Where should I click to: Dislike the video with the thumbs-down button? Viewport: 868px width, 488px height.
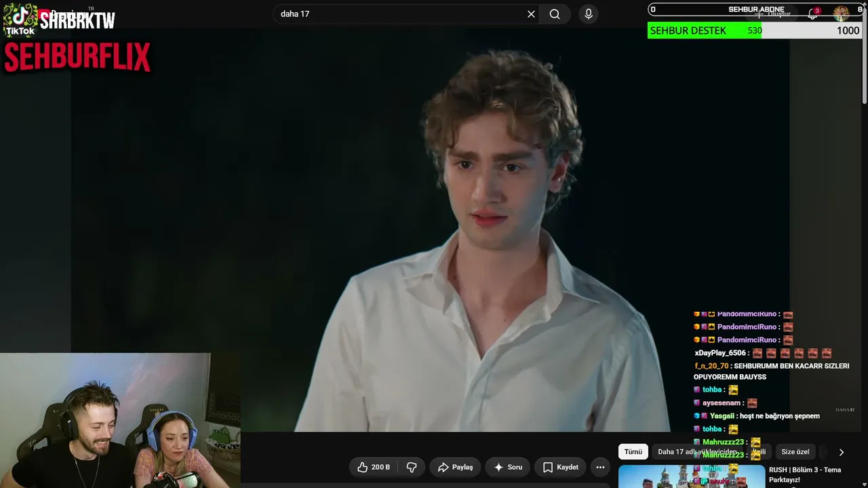pyautogui.click(x=411, y=467)
